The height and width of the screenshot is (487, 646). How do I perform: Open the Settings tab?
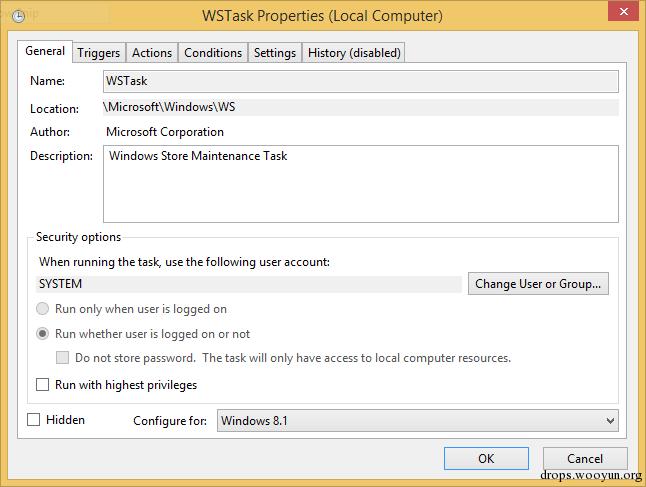[x=275, y=53]
